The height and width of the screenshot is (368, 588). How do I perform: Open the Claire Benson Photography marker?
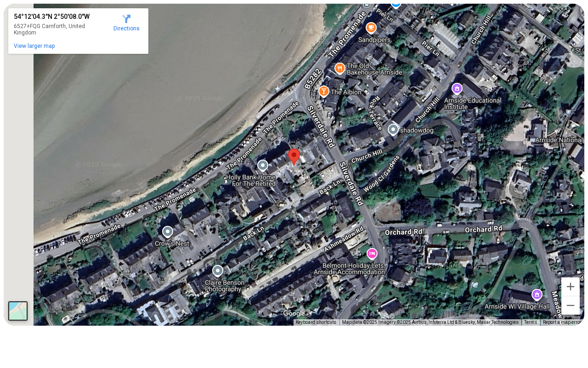pyautogui.click(x=218, y=271)
